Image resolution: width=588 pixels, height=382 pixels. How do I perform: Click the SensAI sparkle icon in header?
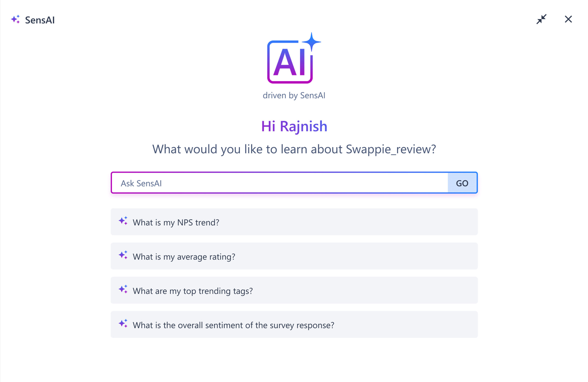point(15,20)
